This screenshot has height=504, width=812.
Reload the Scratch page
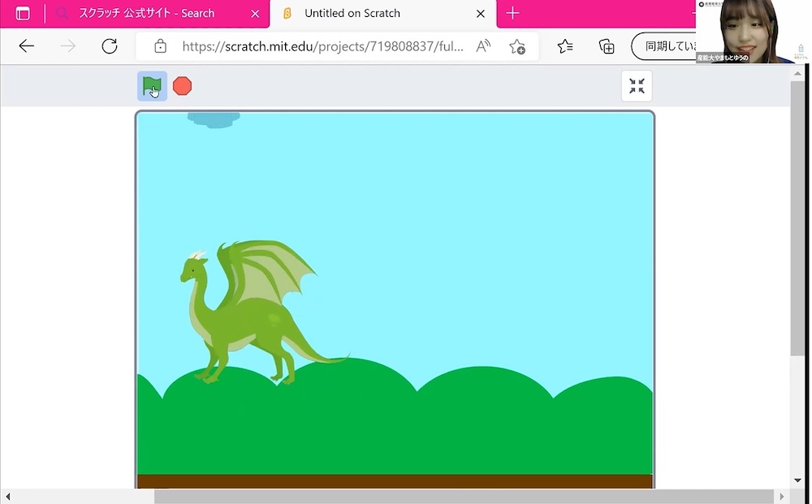tap(110, 46)
